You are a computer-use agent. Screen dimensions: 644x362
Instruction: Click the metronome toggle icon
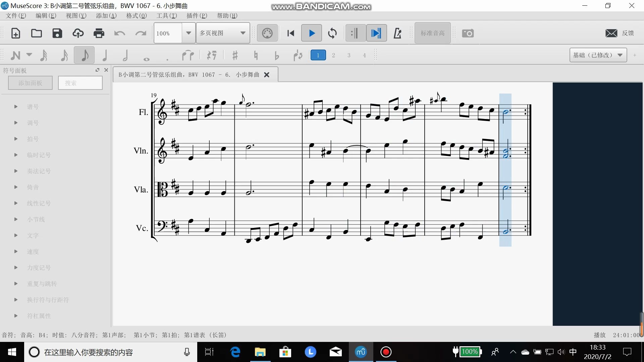click(397, 33)
